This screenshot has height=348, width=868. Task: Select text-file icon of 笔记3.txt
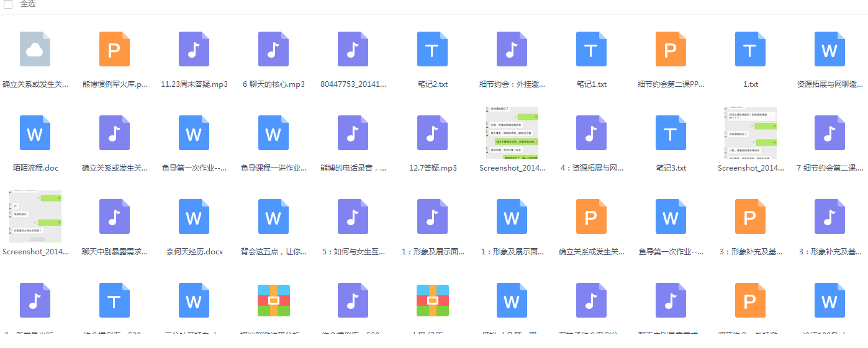[671, 133]
